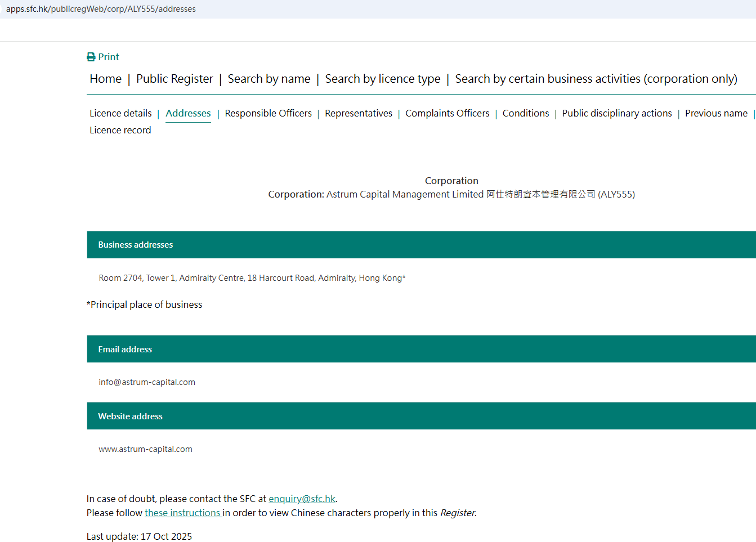This screenshot has height=542, width=756.
Task: Click the Principal place of business note
Action: [145, 304]
